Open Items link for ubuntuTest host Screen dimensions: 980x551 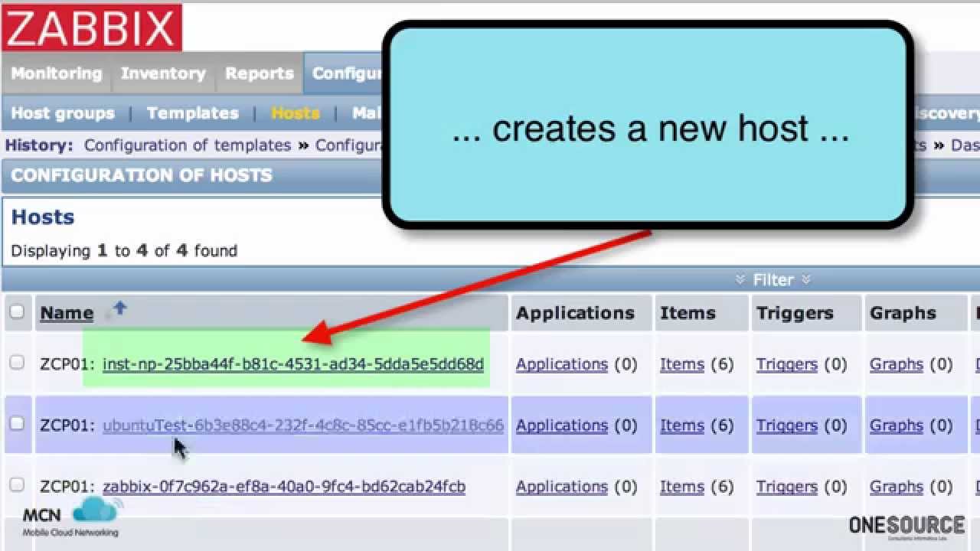tap(682, 425)
